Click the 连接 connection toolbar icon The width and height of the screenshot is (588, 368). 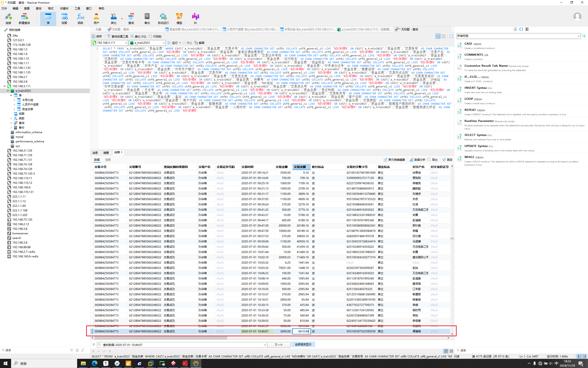click(x=8, y=19)
